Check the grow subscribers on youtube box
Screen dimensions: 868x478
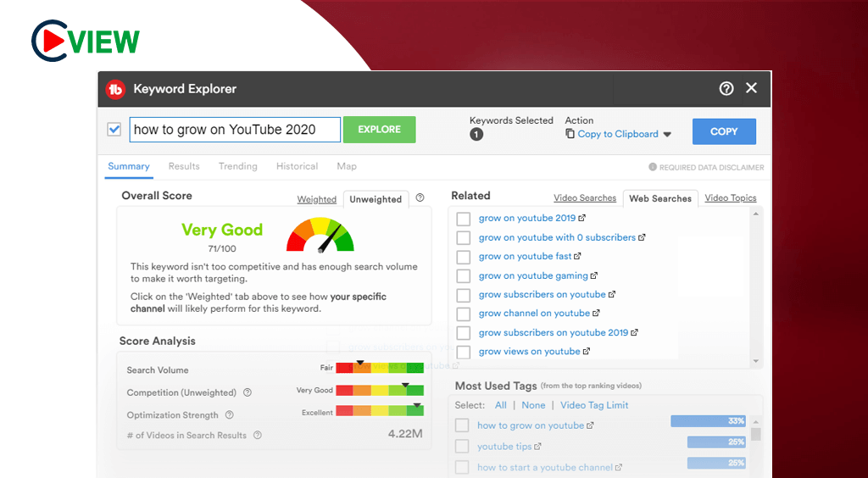coord(464,295)
